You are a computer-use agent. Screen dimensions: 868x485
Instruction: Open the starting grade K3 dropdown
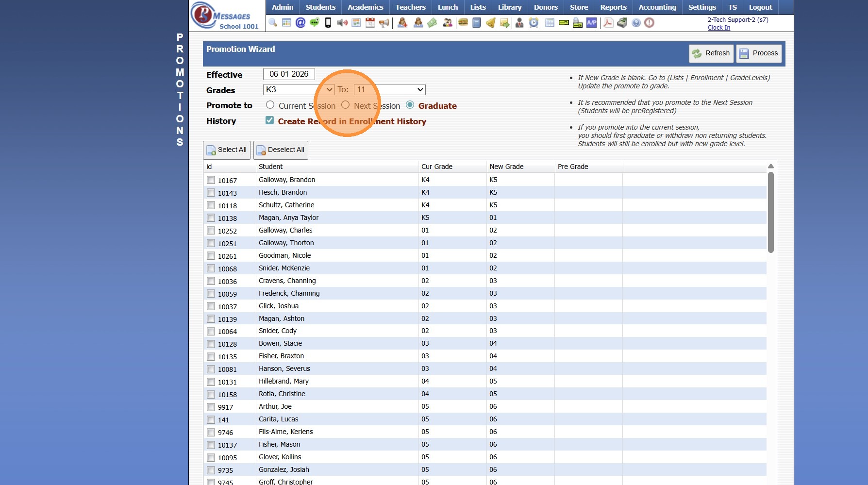pyautogui.click(x=299, y=90)
